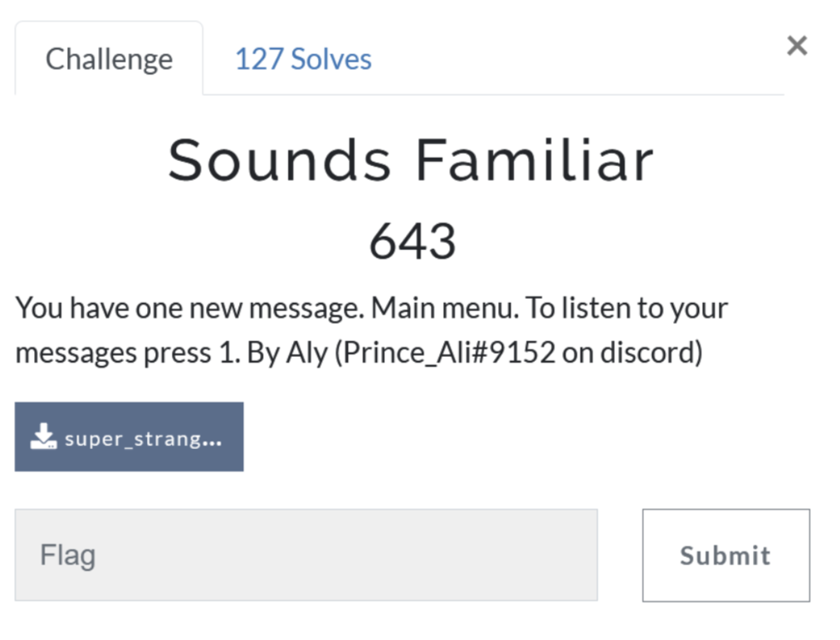Click the super_strang file download button
The height and width of the screenshot is (640, 840).
(129, 436)
